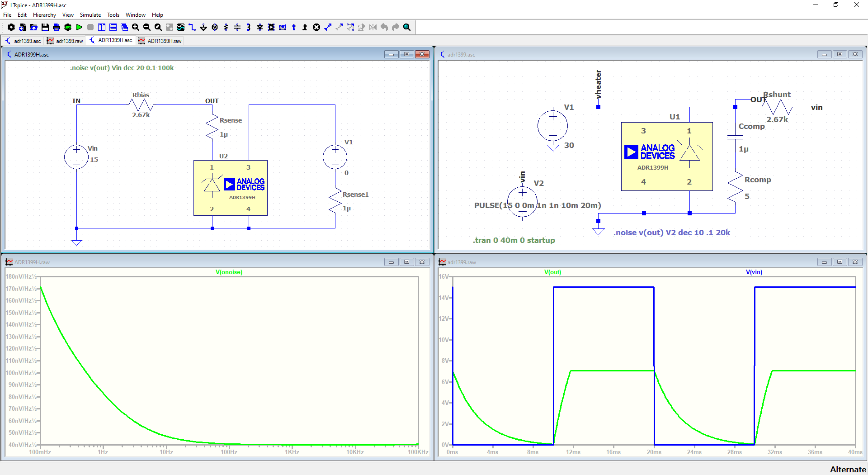The image size is (868, 475).
Task: Click the Open file folder icon
Action: coord(34,27)
